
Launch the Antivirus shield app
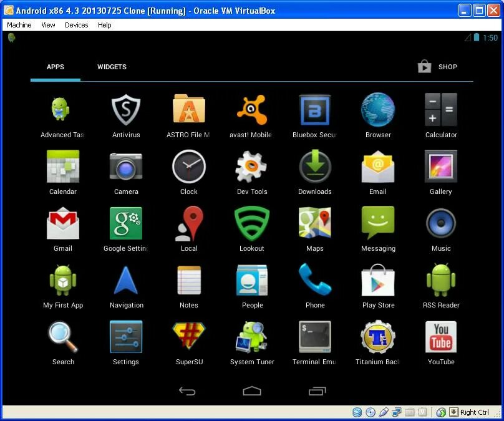click(x=125, y=110)
